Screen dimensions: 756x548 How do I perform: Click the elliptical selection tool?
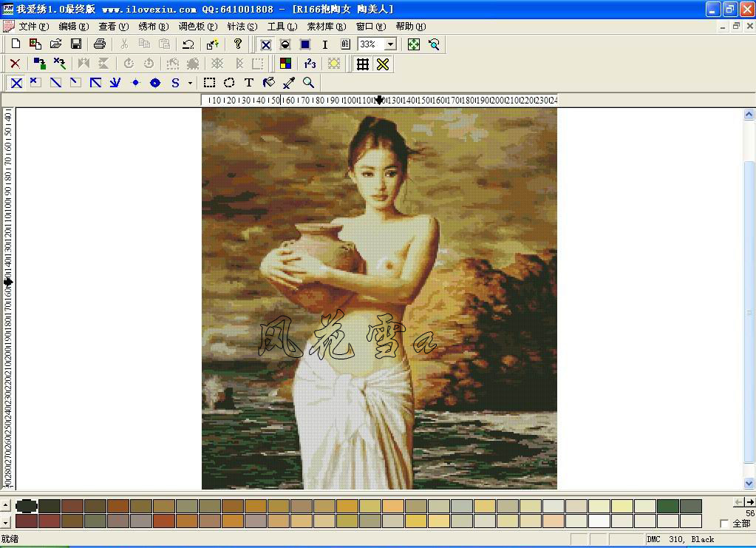(x=229, y=83)
